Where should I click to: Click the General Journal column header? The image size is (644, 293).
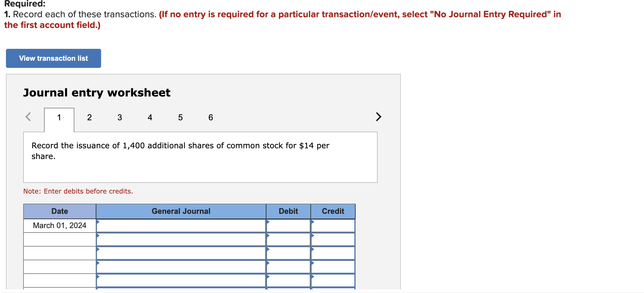point(181,211)
